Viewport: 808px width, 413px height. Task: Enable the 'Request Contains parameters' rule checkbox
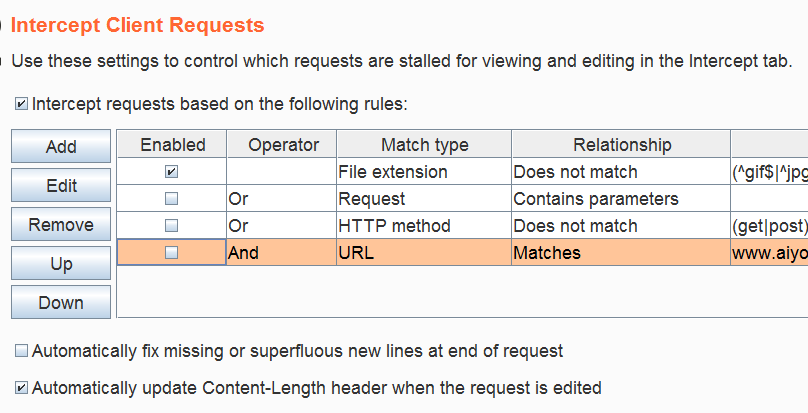click(x=172, y=199)
